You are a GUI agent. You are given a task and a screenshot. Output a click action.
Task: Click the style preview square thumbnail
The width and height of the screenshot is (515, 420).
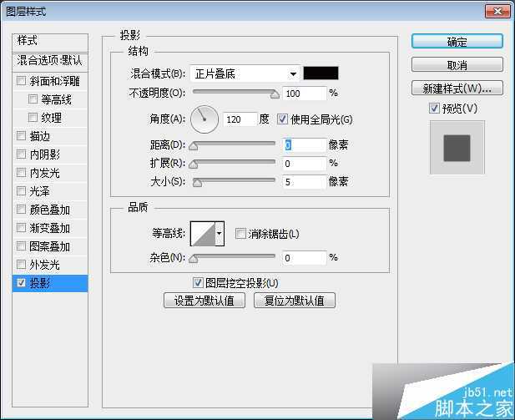pyautogui.click(x=457, y=148)
